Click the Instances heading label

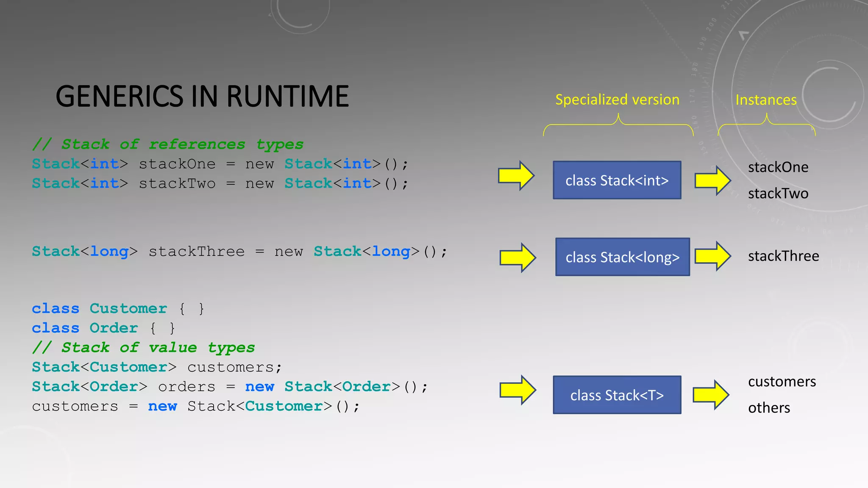click(766, 100)
